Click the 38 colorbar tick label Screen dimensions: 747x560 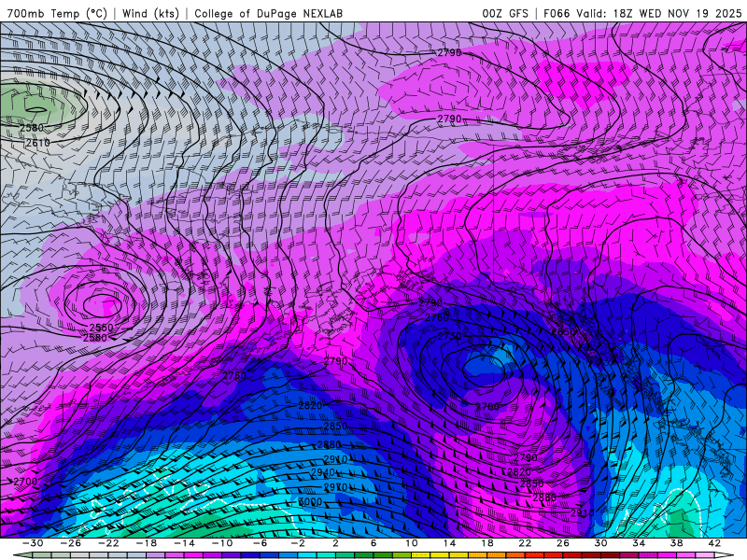(676, 543)
